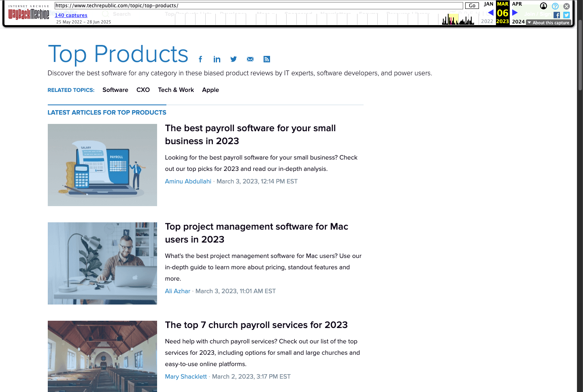
Task: Share capture on Facebook in Wayback toolbar
Action: coord(557,15)
